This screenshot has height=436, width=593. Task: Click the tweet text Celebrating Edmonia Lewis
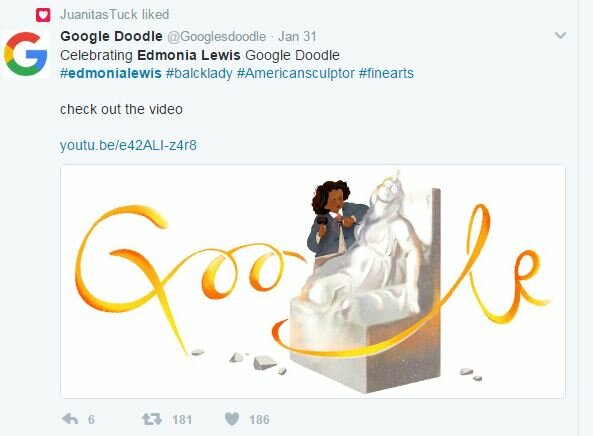point(150,55)
